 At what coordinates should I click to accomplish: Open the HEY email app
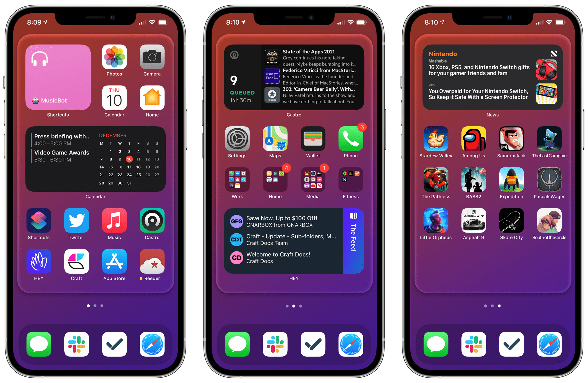[x=39, y=265]
